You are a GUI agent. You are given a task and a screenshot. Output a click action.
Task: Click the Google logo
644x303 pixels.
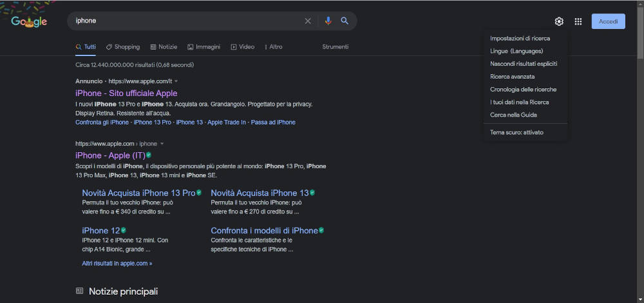coord(29,21)
